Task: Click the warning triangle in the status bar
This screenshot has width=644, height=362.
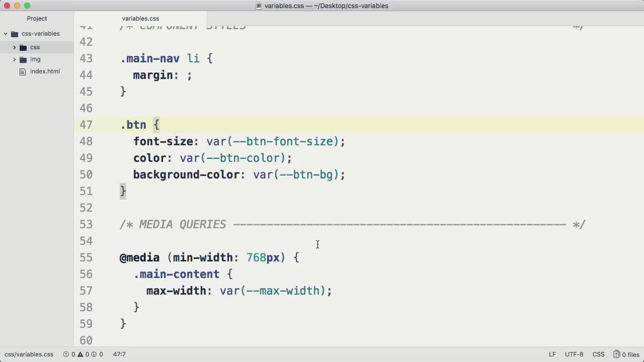Action: coord(80,354)
